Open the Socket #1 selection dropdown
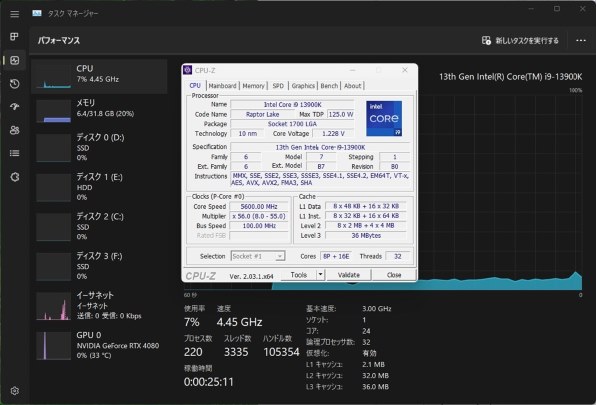Viewport: 596px width, 405px height. (258, 256)
